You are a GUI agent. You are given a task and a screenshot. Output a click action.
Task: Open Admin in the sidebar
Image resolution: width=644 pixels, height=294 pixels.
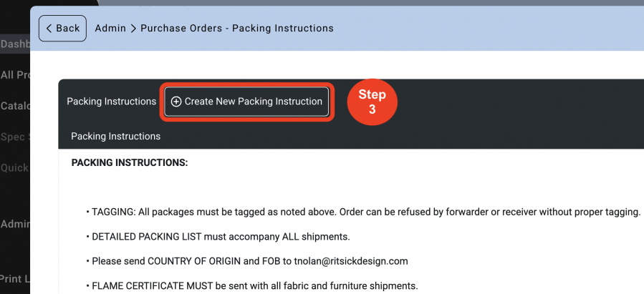(15, 224)
